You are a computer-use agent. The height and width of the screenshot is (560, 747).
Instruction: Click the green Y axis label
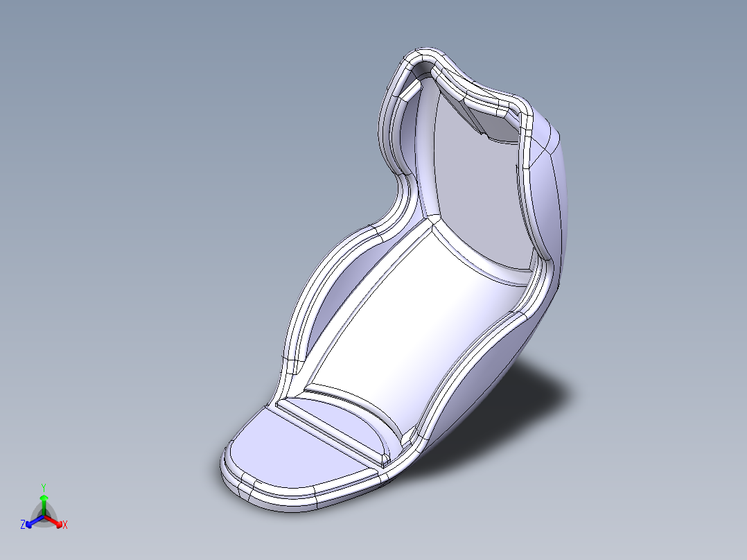44,487
